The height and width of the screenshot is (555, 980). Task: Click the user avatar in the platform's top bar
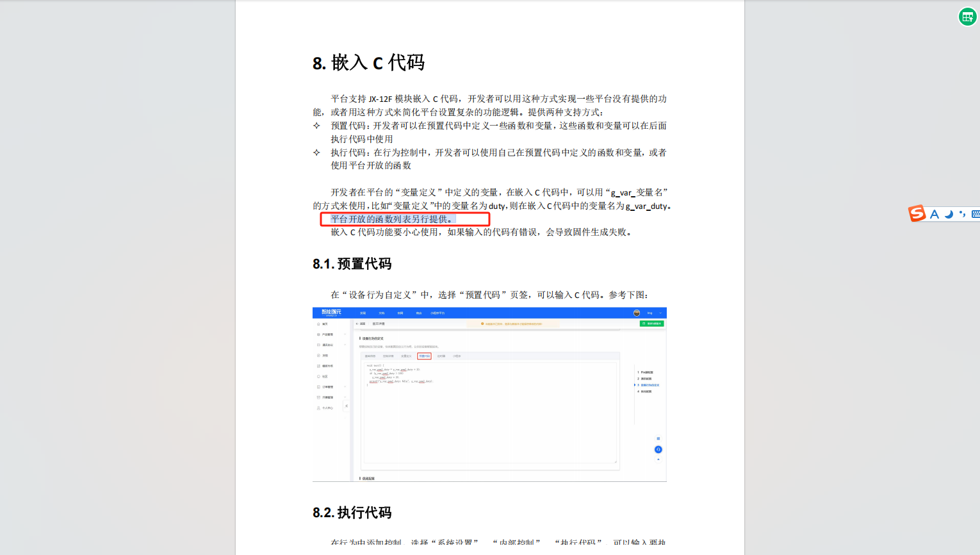click(x=637, y=313)
